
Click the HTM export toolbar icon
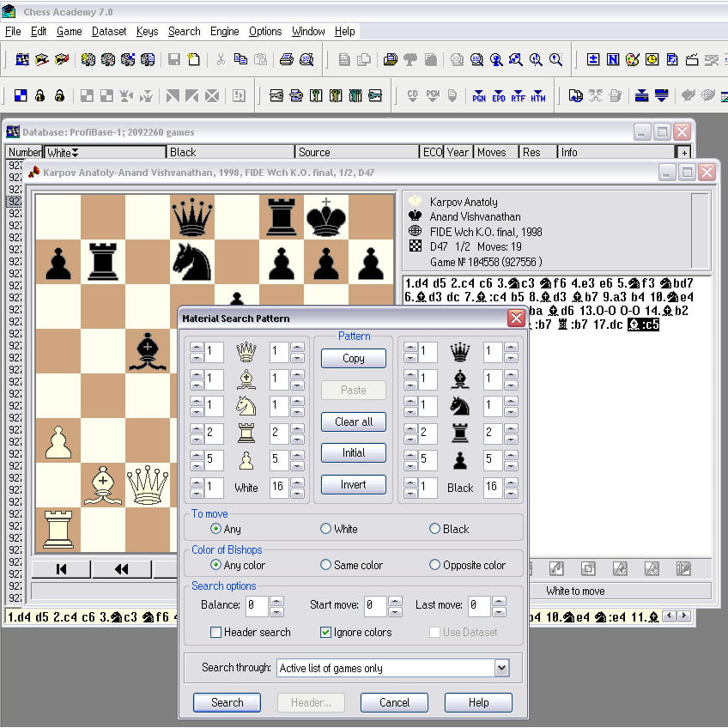[x=538, y=95]
